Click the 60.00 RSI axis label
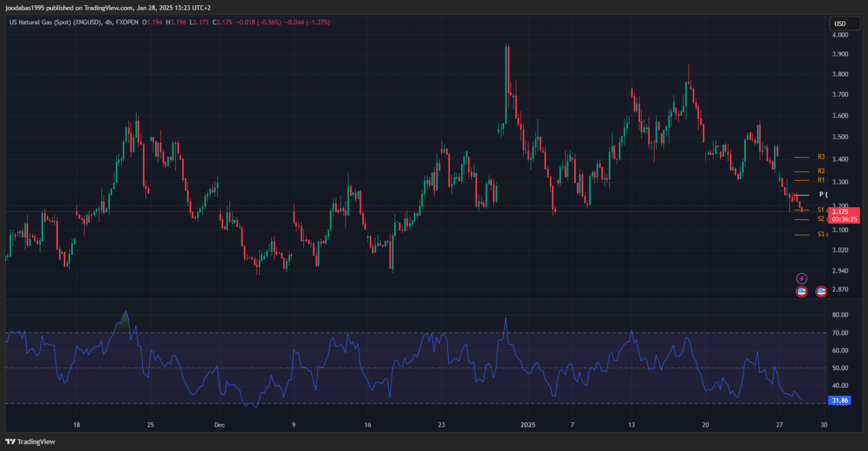Viewport: 868px width, 451px height. tap(840, 350)
